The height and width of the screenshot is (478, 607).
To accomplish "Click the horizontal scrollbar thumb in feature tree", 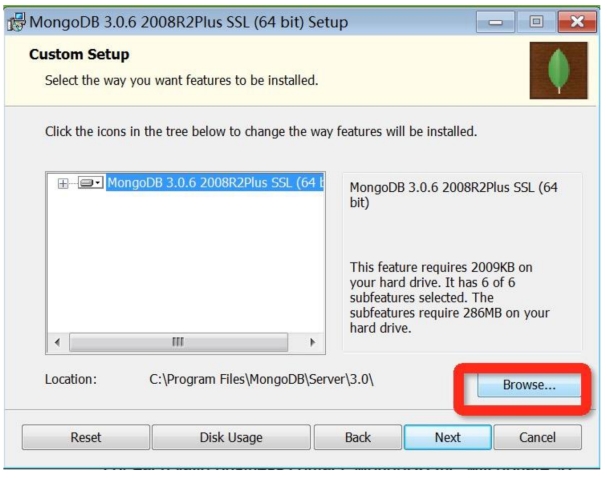I will pos(178,342).
